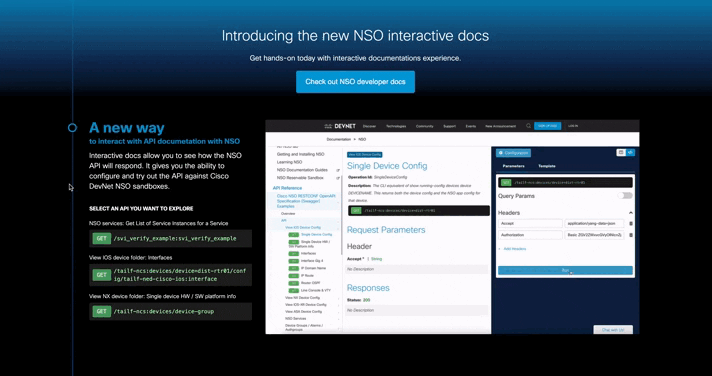Screen dimensions: 712x376
Task: Open New Announcement in DevNet header
Action: 500,126
